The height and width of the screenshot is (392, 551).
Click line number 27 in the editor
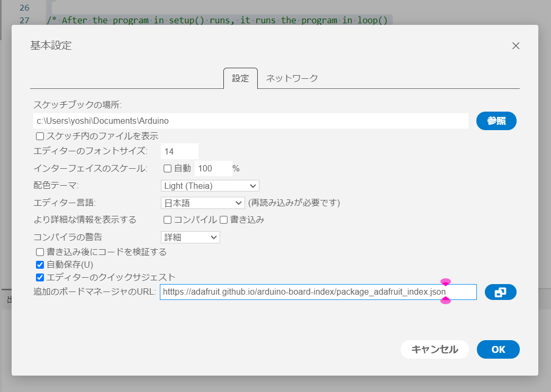click(24, 21)
